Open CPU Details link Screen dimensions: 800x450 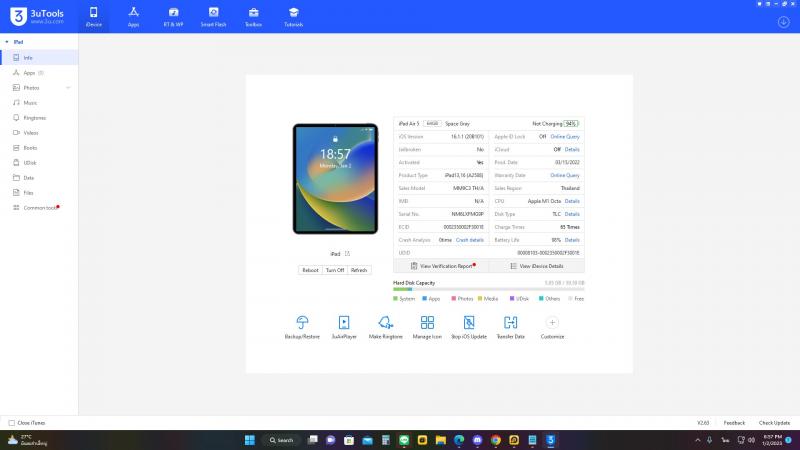coord(572,201)
